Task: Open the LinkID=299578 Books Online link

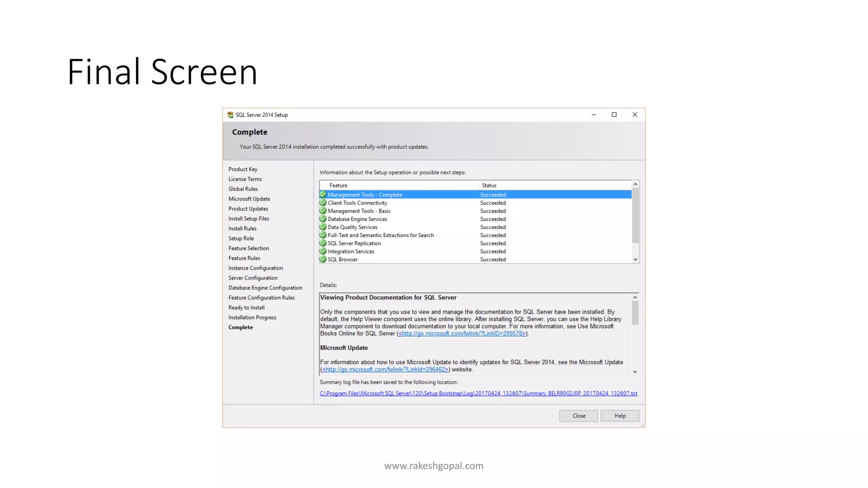Action: tap(462, 333)
